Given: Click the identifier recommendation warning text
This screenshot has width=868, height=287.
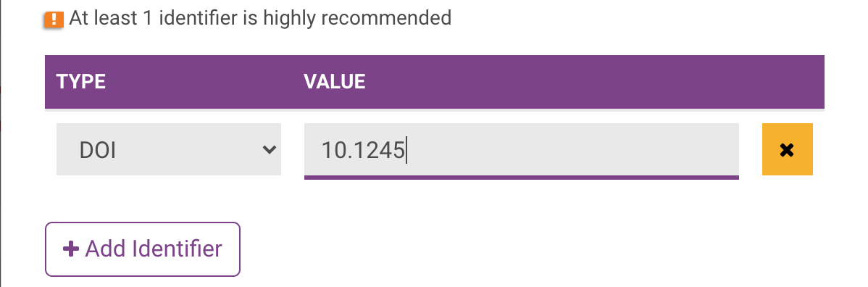Looking at the screenshot, I should point(260,19).
